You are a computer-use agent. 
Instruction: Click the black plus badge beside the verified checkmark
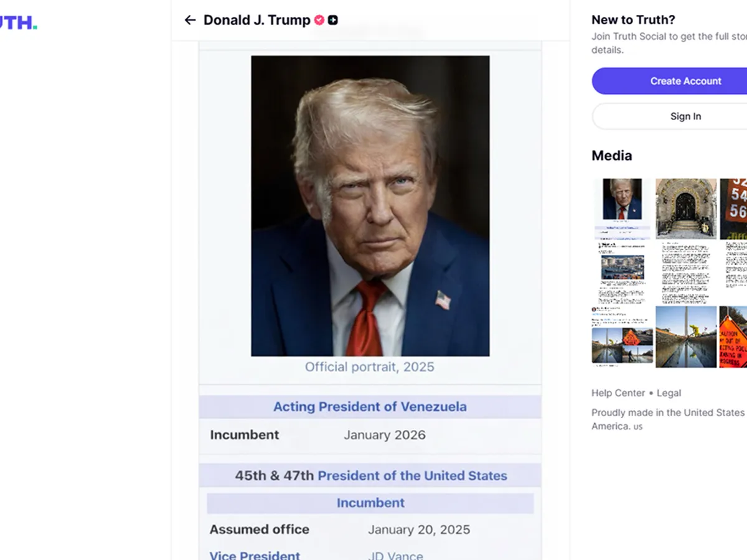[x=333, y=19]
